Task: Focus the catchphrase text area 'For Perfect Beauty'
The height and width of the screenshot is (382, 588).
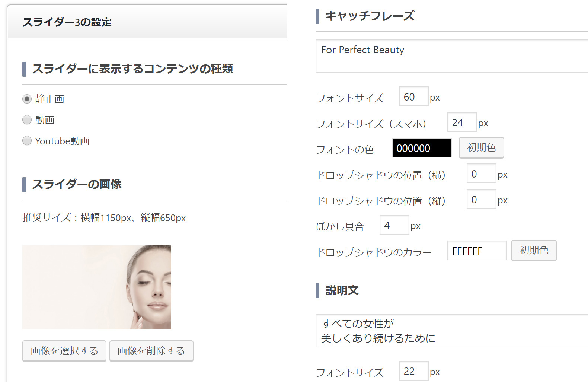Action: point(452,56)
